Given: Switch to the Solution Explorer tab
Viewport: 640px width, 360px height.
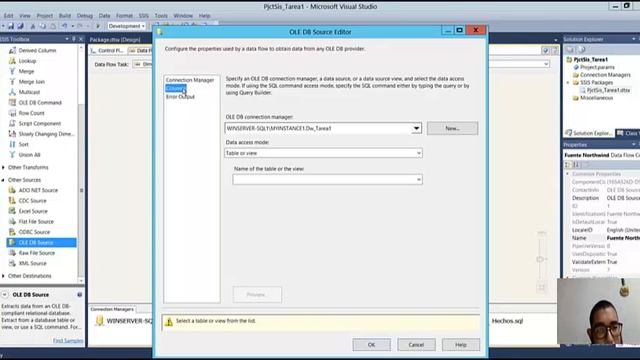Looking at the screenshot, I should coord(589,133).
